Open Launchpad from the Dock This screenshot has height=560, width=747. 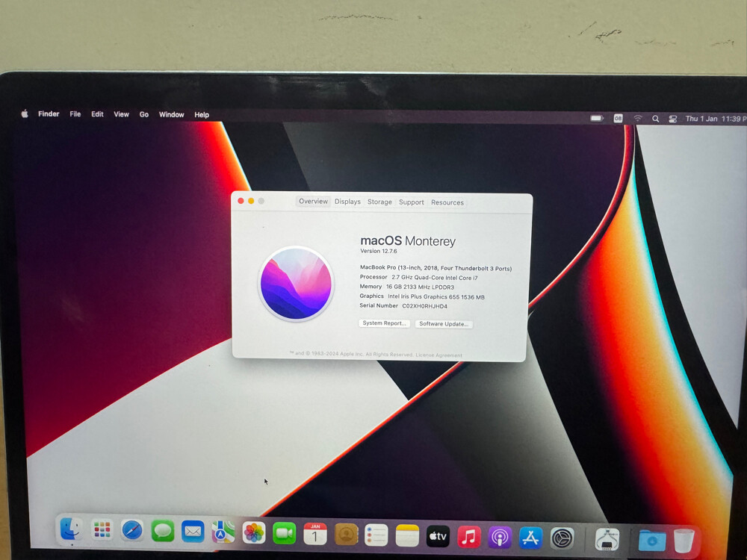[x=102, y=530]
